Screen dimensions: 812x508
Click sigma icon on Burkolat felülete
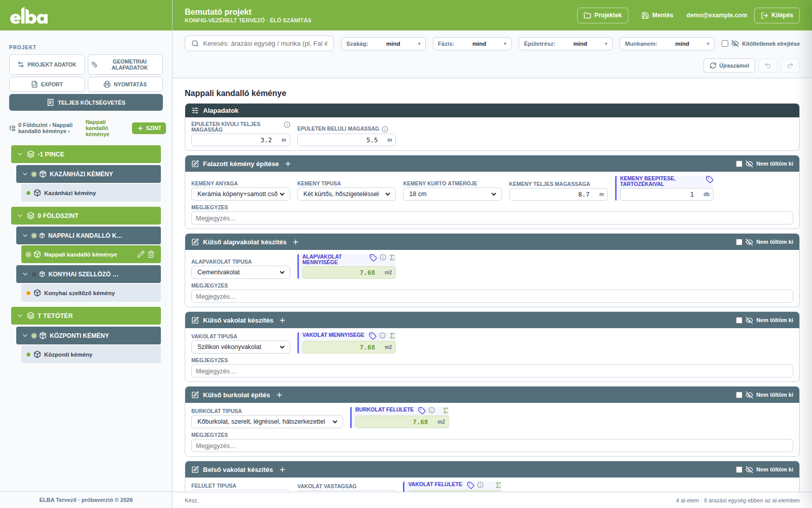[445, 410]
